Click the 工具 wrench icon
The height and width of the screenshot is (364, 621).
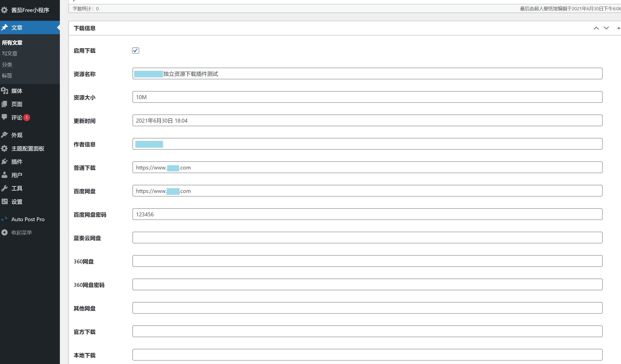(4, 188)
